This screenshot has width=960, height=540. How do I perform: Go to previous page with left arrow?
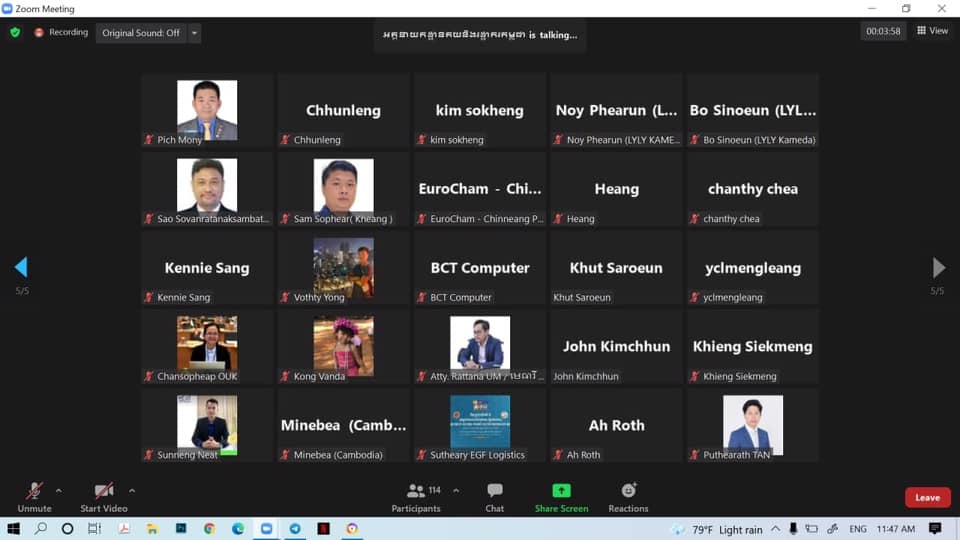21,267
